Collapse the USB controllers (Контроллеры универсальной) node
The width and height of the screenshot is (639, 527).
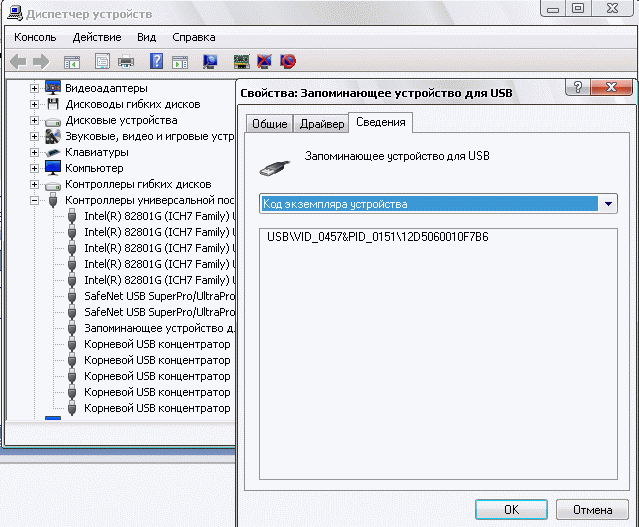tap(35, 200)
